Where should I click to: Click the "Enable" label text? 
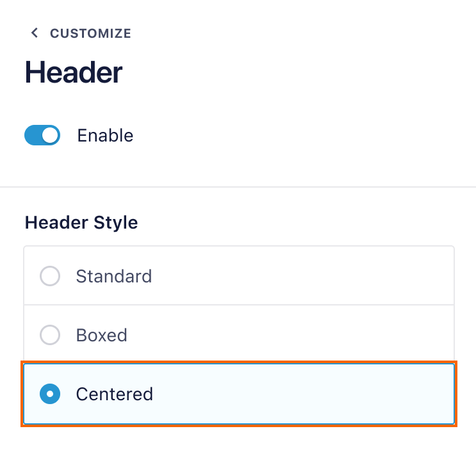coord(105,136)
